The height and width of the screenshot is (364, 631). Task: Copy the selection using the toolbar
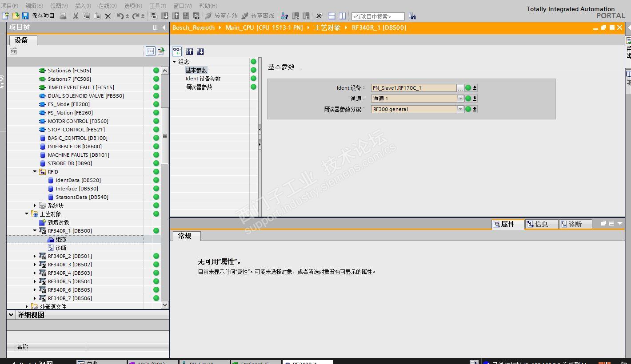pyautogui.click(x=86, y=16)
